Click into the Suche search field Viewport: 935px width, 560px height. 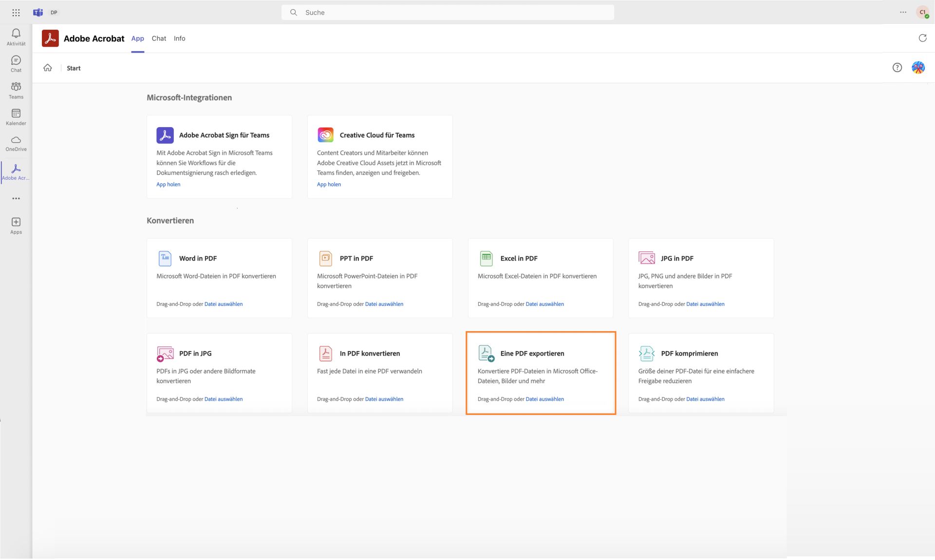pyautogui.click(x=448, y=13)
